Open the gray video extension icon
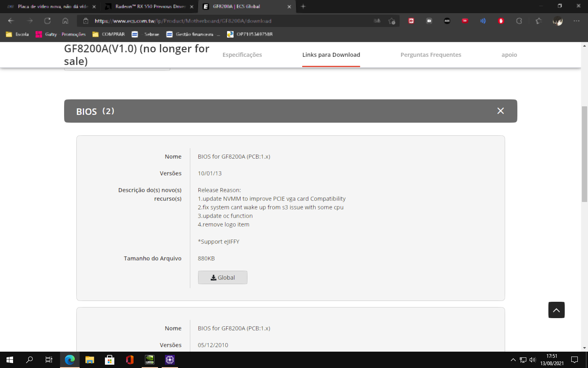 coord(429,21)
